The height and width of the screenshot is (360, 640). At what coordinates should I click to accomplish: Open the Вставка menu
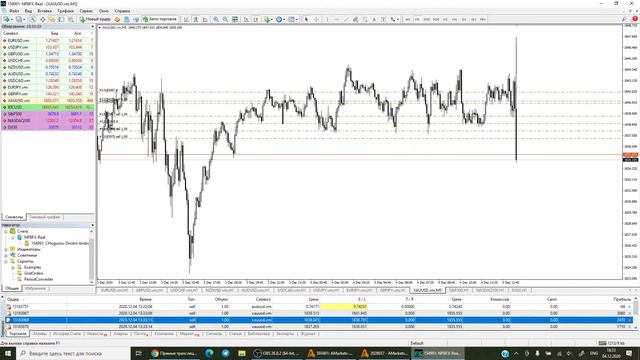[x=44, y=11]
